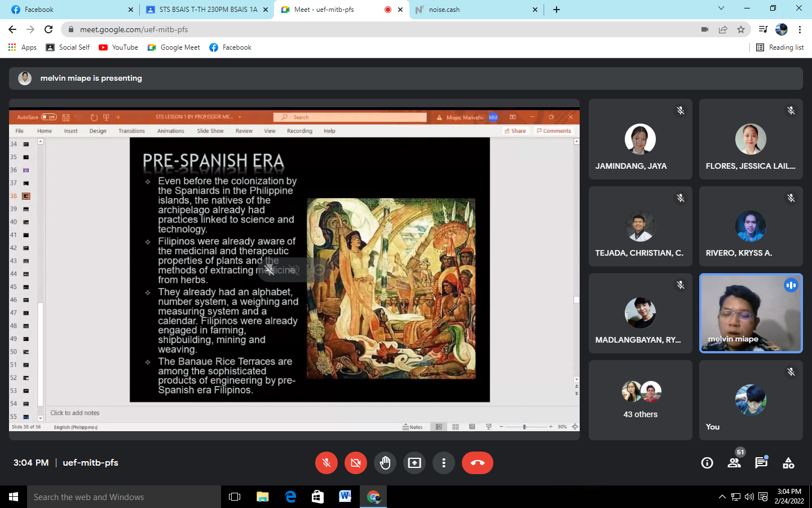Select the JAMINDANG, JAYA participant tile
Viewport: 812px width, 508px height.
coord(641,139)
